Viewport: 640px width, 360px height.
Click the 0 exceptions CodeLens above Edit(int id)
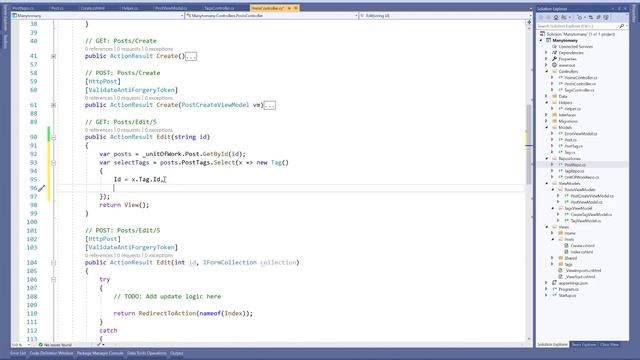(159, 255)
